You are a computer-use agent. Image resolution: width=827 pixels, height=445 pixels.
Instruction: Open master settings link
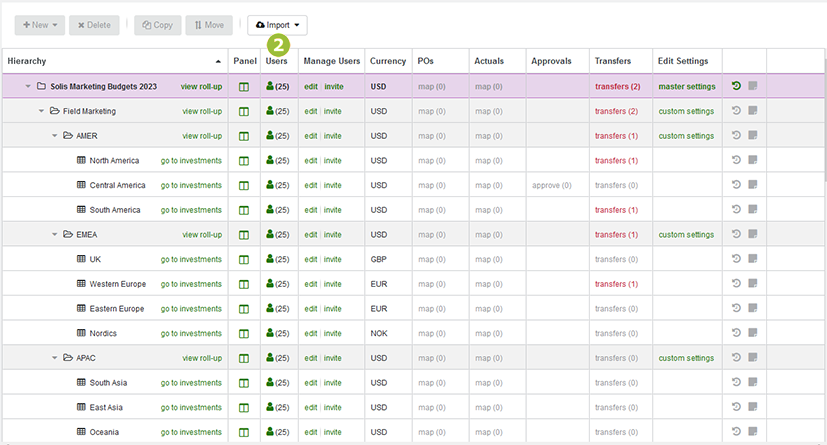pos(687,86)
